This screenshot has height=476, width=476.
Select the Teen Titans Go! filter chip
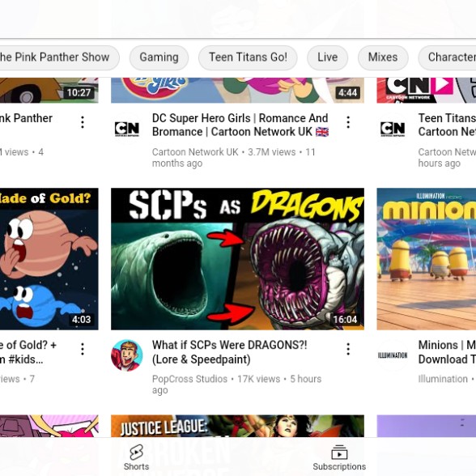(x=248, y=57)
